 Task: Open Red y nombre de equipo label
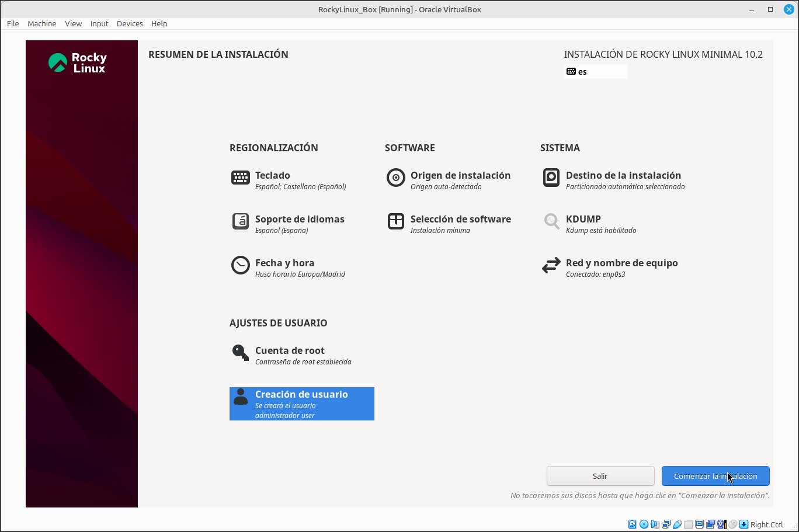[x=622, y=263]
